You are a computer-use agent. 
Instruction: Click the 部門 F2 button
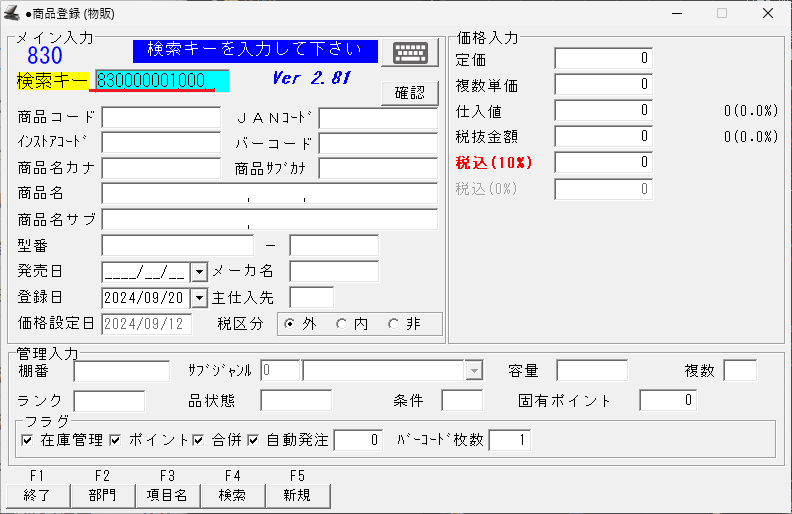tap(102, 495)
